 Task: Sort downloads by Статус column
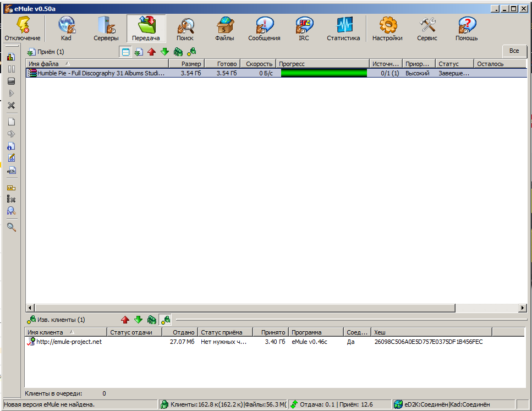pos(454,64)
